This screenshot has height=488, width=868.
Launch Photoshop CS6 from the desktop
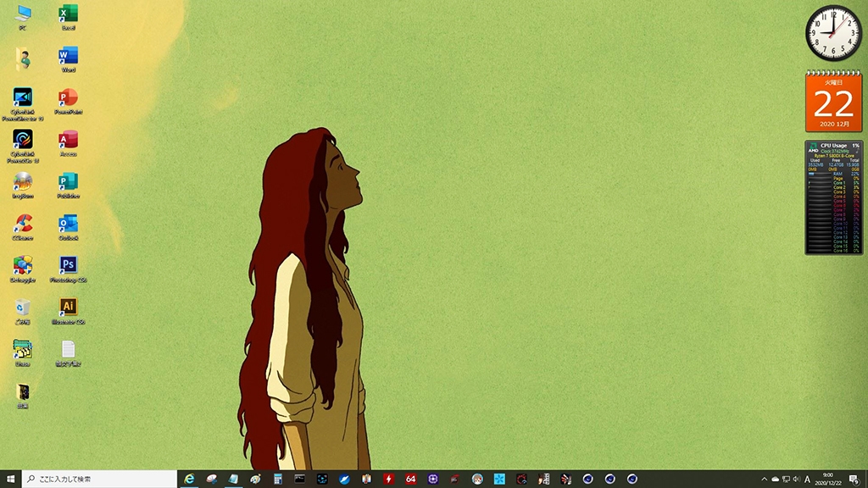(x=68, y=266)
